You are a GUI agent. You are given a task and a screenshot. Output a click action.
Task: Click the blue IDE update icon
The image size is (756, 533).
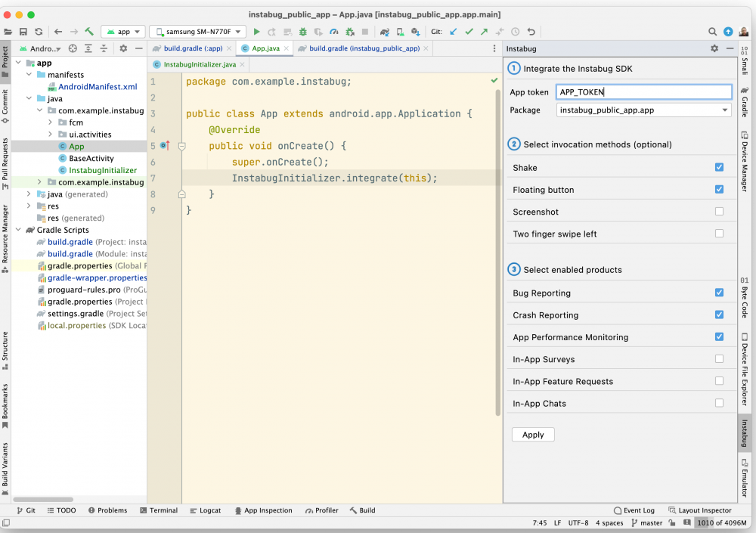[x=728, y=32]
